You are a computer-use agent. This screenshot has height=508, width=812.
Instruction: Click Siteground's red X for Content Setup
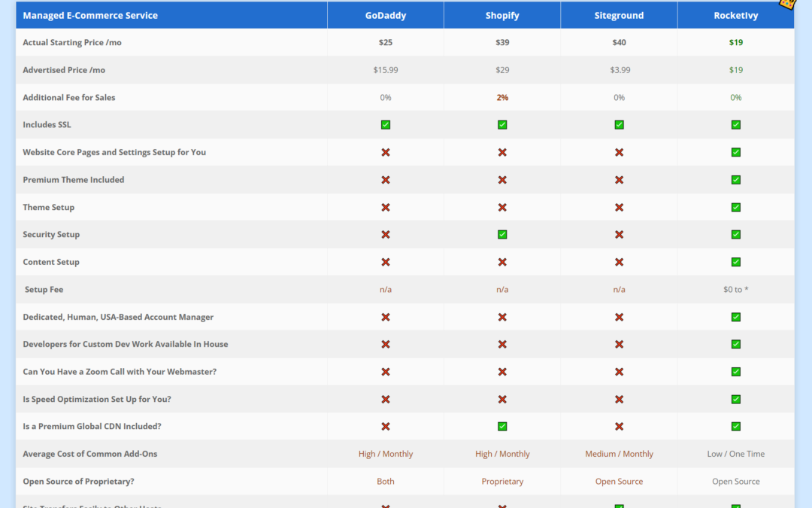(x=619, y=262)
